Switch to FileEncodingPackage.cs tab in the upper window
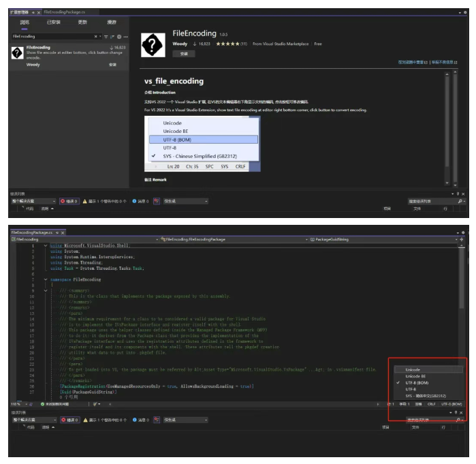Viewport: 476px width, 464px height. (x=65, y=12)
